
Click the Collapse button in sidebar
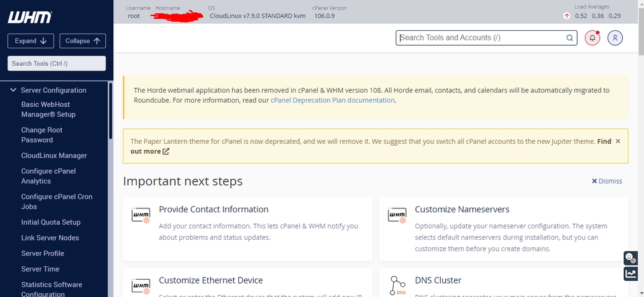pos(83,41)
